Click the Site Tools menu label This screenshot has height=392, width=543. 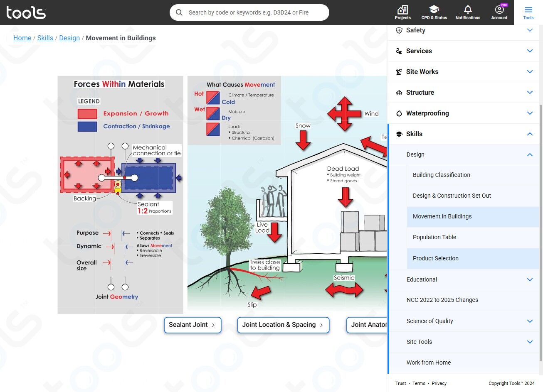click(419, 342)
